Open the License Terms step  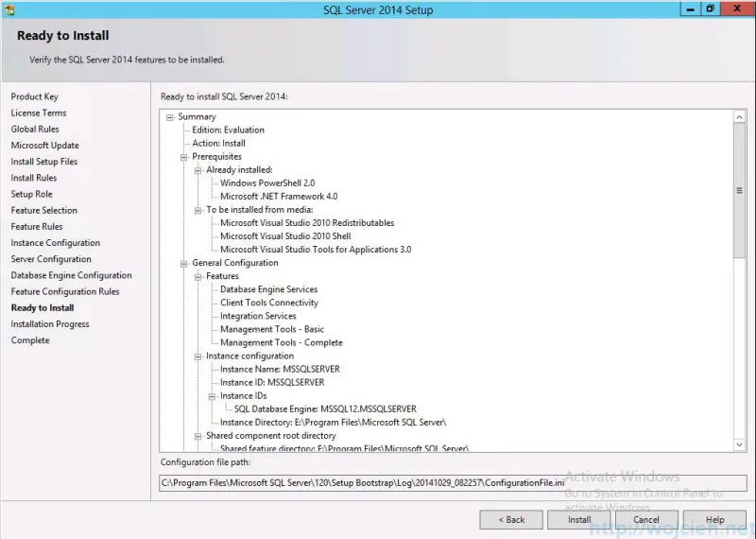point(39,113)
